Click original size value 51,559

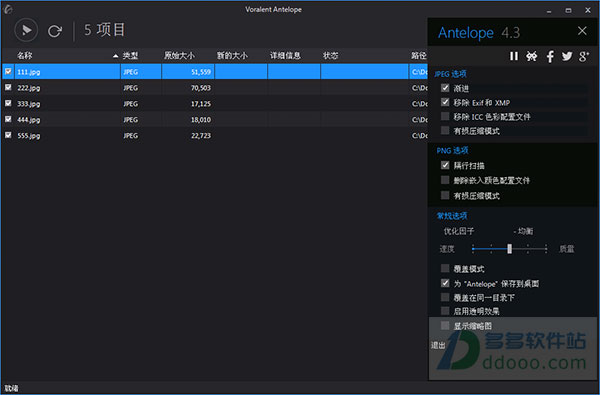click(201, 72)
